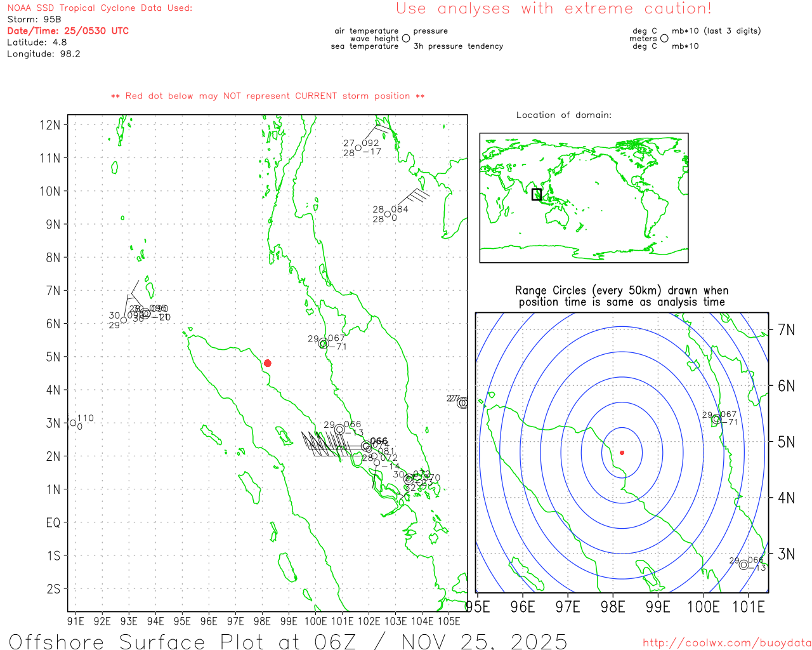The height and width of the screenshot is (650, 812).
Task: Click range map station circle labeled '29 066'
Action: [x=743, y=565]
